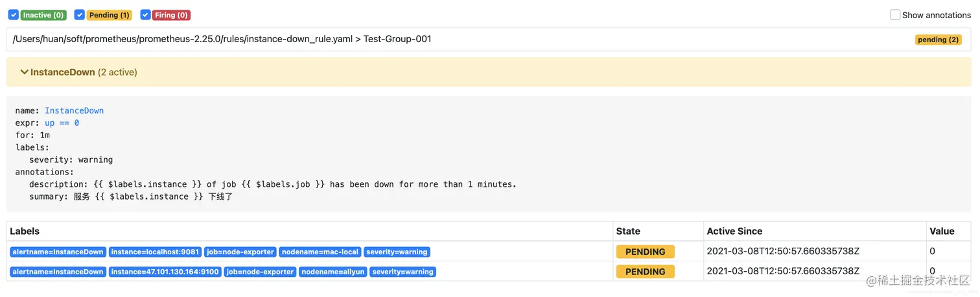Click the 'severity: warning' rule line
This screenshot has width=980, height=297.
(x=71, y=160)
